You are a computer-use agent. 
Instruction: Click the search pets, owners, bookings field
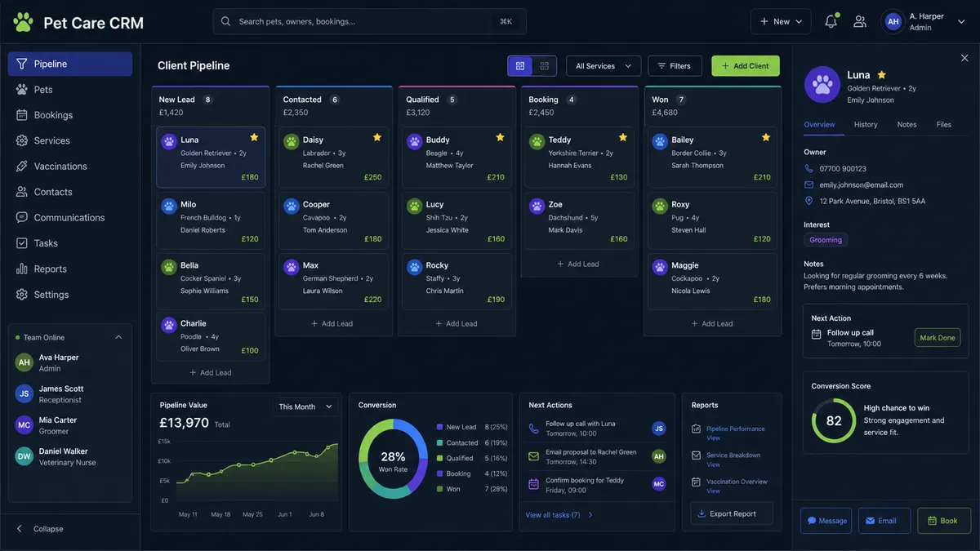point(370,22)
